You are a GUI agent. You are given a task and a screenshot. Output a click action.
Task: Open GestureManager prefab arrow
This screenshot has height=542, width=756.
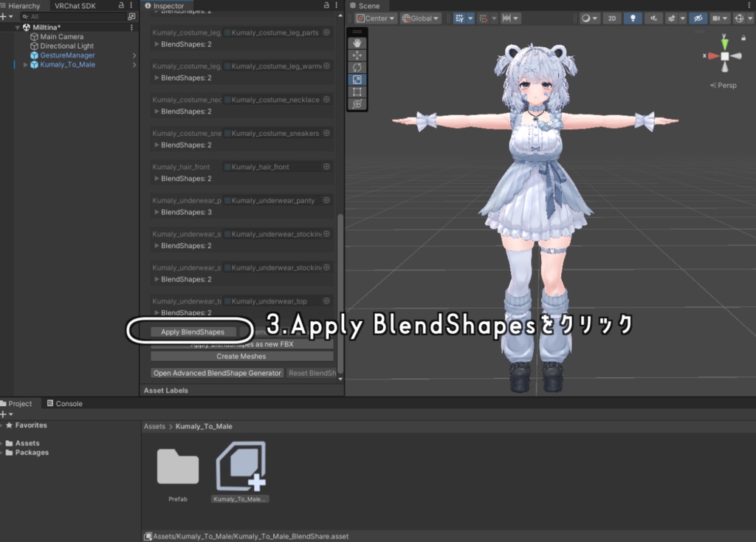point(134,55)
